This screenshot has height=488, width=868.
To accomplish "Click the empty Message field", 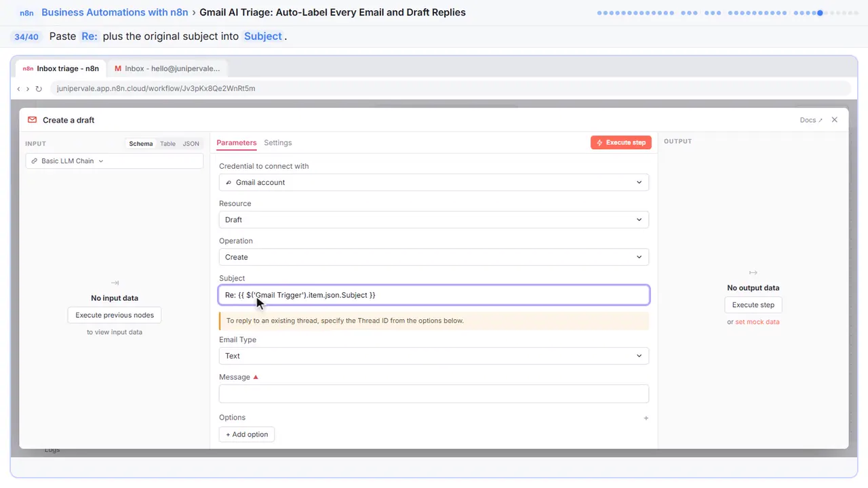I will point(434,394).
